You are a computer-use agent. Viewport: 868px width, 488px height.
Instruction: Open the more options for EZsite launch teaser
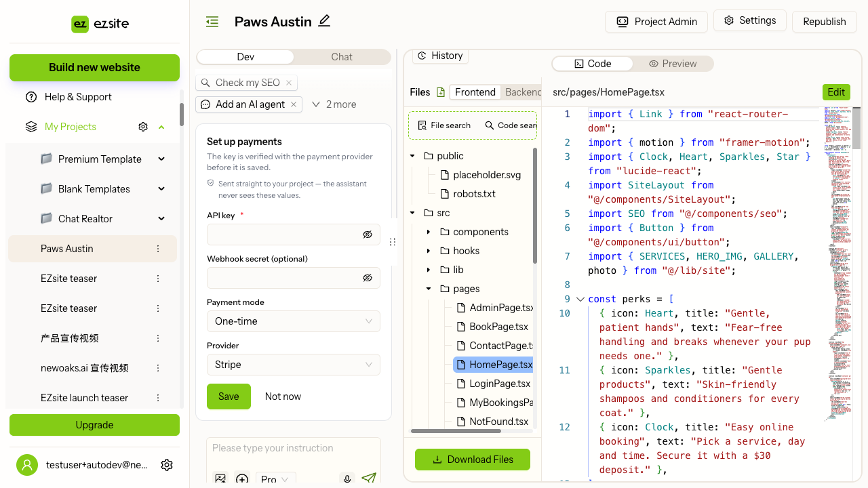point(158,398)
